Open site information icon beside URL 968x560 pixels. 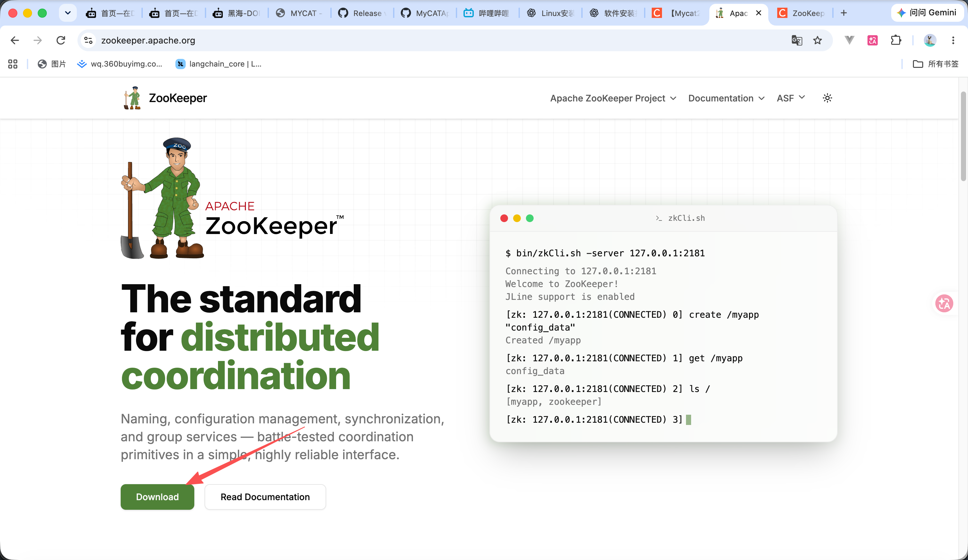point(88,40)
